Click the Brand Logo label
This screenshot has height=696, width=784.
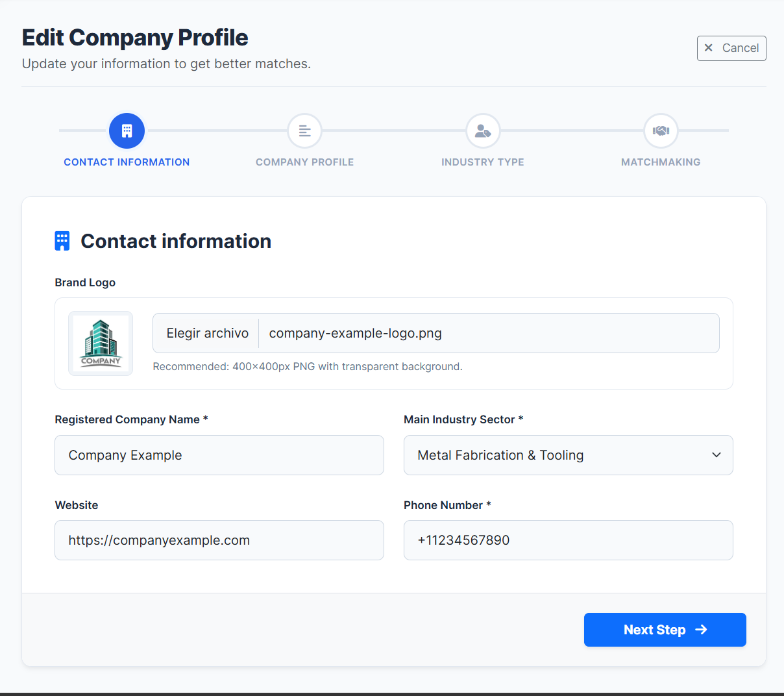click(x=85, y=282)
